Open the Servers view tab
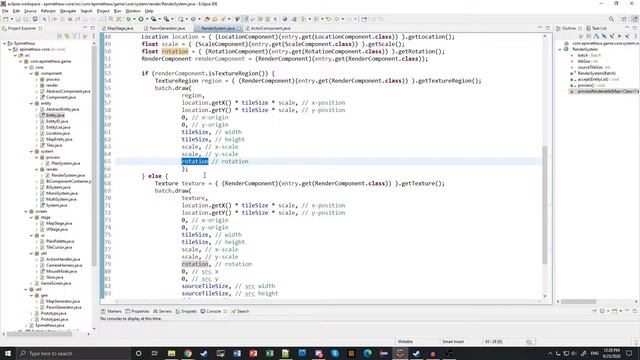The image size is (640, 360). tap(162, 311)
